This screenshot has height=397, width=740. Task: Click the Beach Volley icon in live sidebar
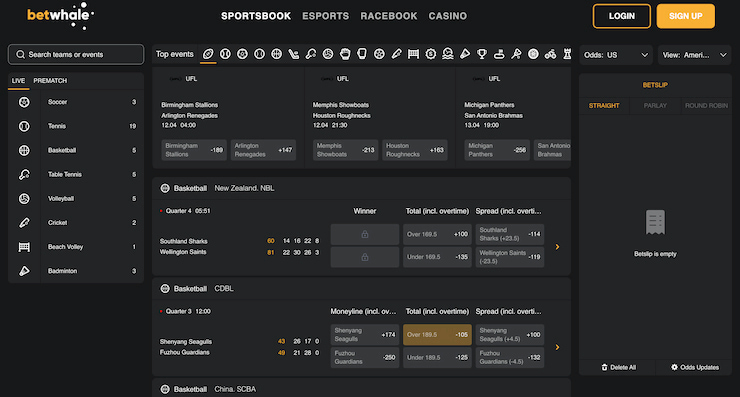(x=24, y=247)
